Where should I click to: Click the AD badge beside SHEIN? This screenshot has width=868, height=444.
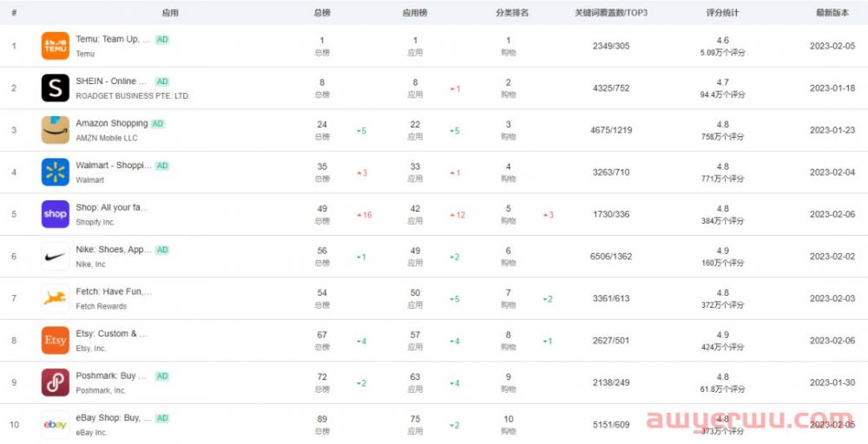161,82
